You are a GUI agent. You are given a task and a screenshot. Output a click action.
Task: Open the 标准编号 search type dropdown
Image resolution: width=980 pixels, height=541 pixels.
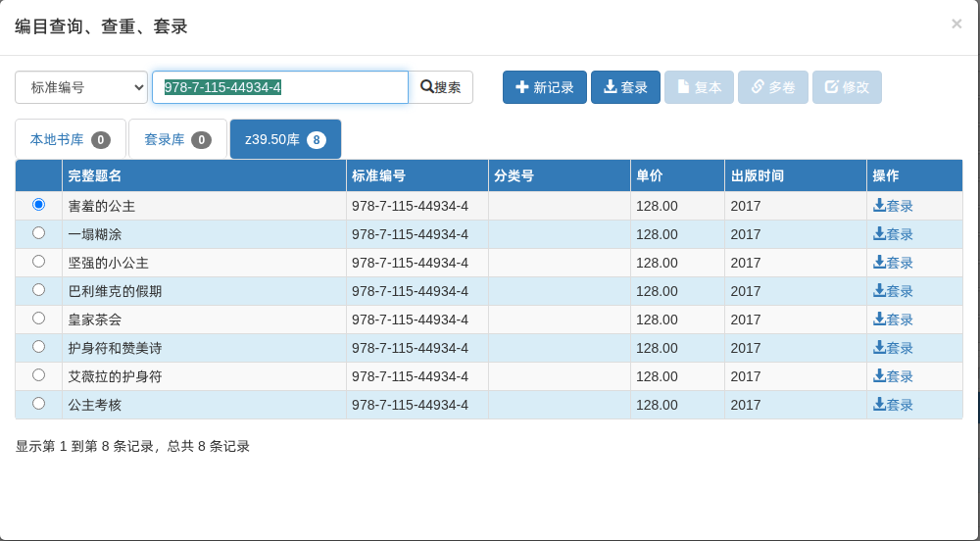(81, 87)
